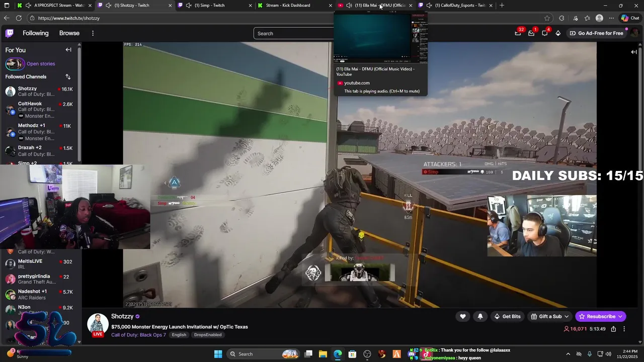Unmute the Simp Twitch tab
644x362 pixels.
coord(189,6)
